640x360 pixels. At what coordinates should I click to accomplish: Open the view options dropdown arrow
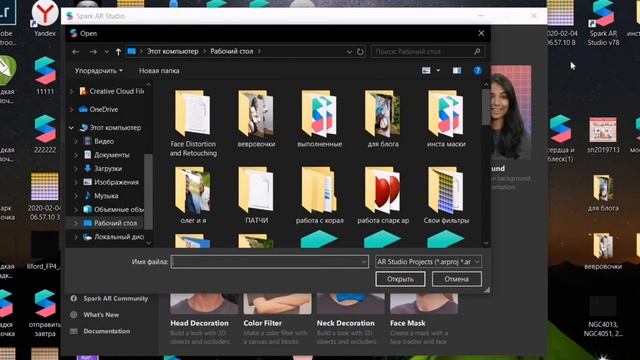(438, 71)
